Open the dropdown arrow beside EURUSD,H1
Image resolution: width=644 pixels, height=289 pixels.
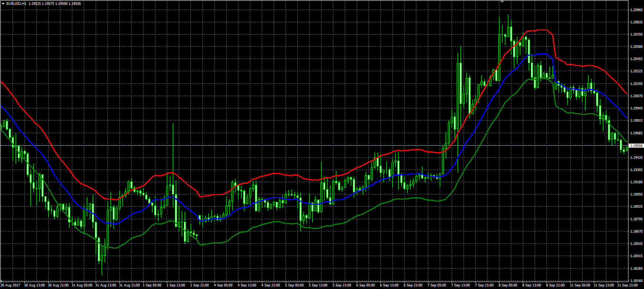3,4
